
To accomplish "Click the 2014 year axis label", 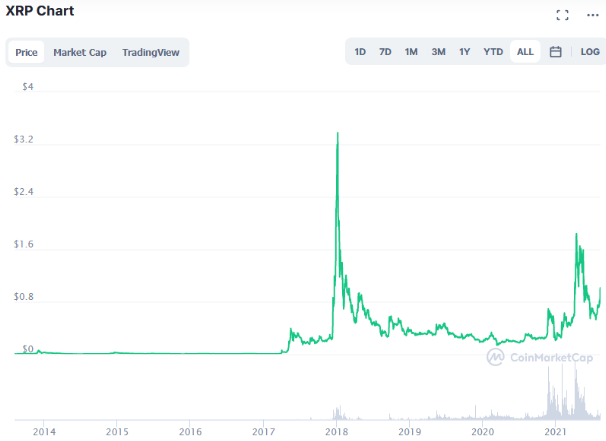I will (x=44, y=432).
